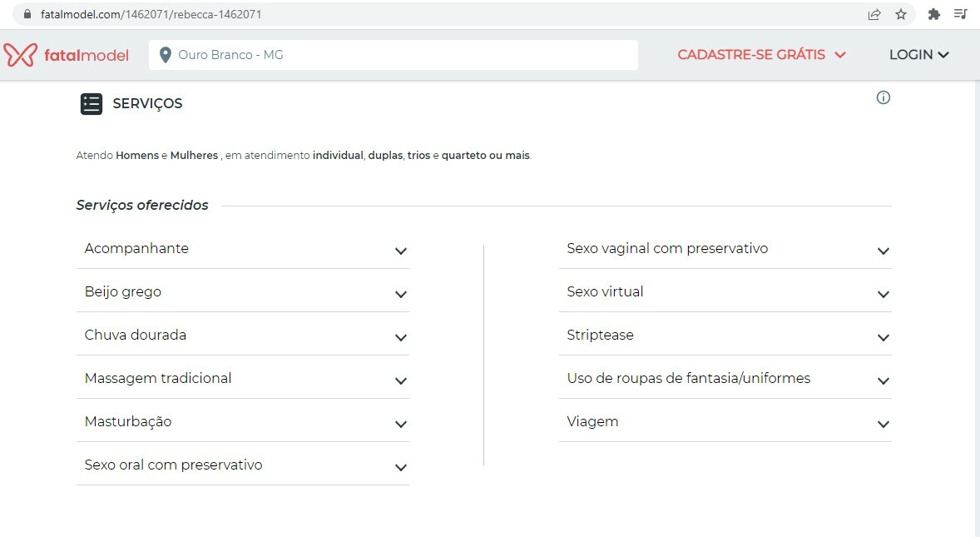Expand the Sexo virtual row
This screenshot has height=537, width=980.
725,292
